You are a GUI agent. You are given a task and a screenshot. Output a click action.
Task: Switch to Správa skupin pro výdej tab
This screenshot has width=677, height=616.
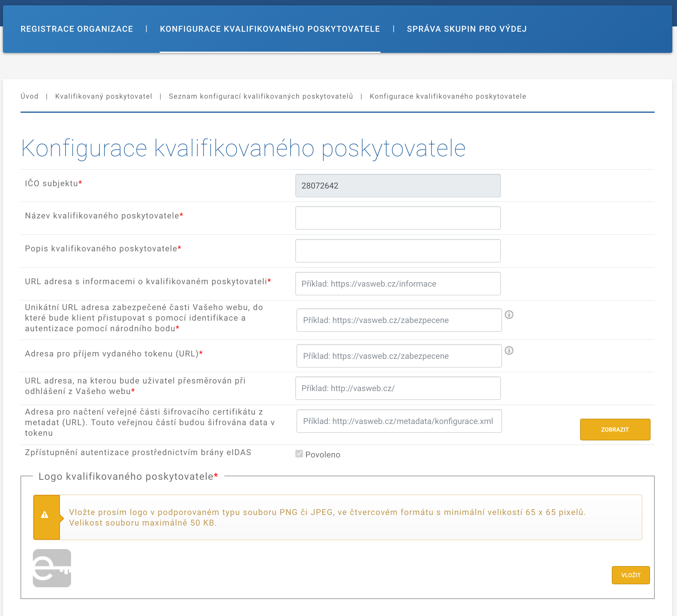[x=467, y=29]
